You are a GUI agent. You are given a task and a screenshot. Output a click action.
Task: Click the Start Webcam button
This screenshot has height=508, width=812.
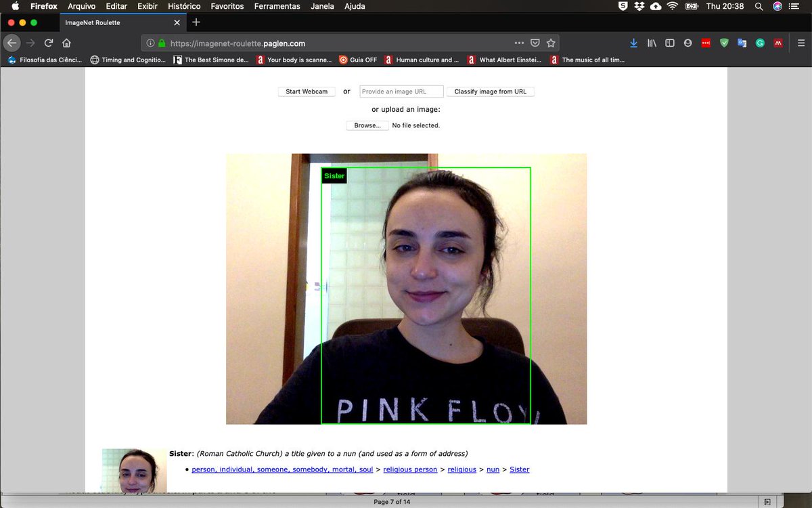pos(307,91)
